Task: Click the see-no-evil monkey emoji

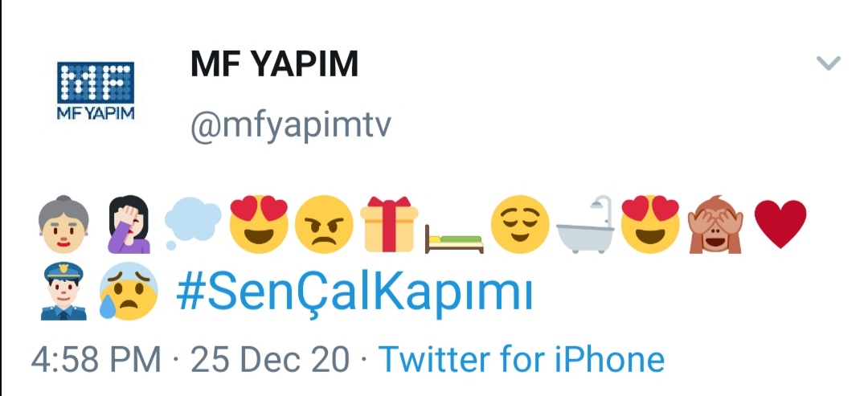Action: [716, 225]
